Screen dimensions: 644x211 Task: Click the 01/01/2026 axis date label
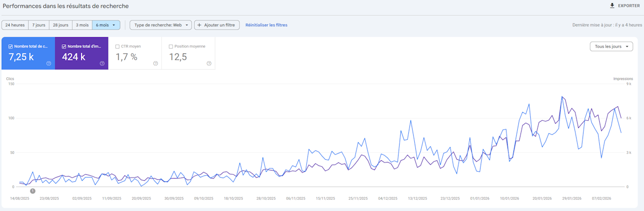479,198
